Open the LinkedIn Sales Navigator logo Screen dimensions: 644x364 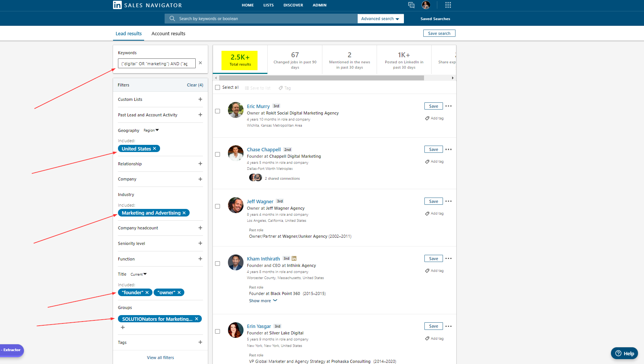click(x=148, y=5)
